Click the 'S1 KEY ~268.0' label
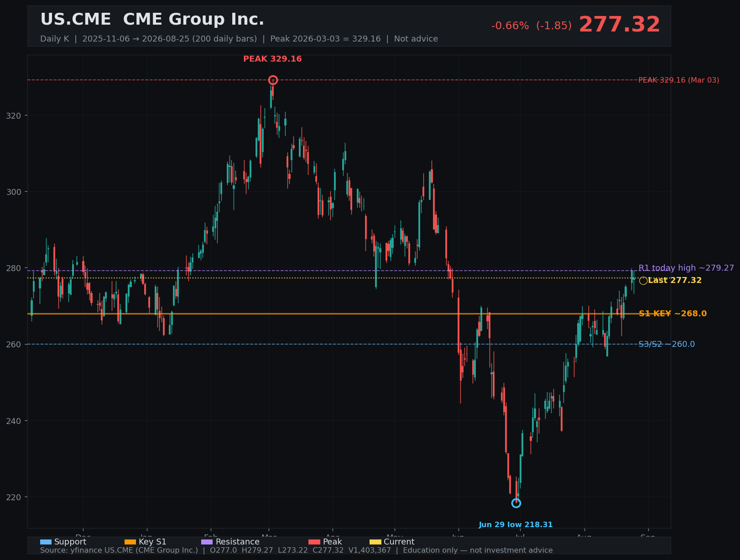 coord(672,314)
